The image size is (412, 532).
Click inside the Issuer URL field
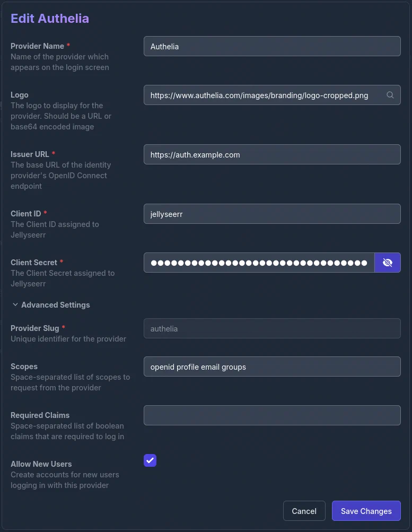coord(272,154)
